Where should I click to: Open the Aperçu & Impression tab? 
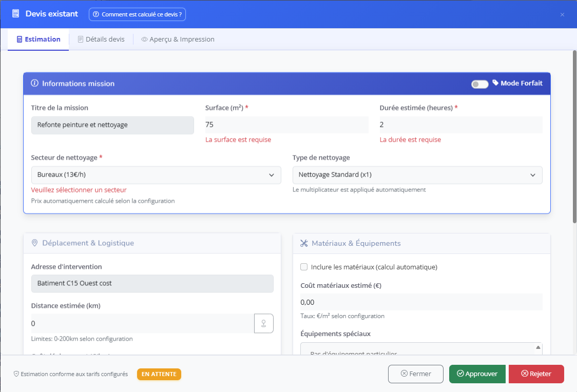[x=178, y=40]
